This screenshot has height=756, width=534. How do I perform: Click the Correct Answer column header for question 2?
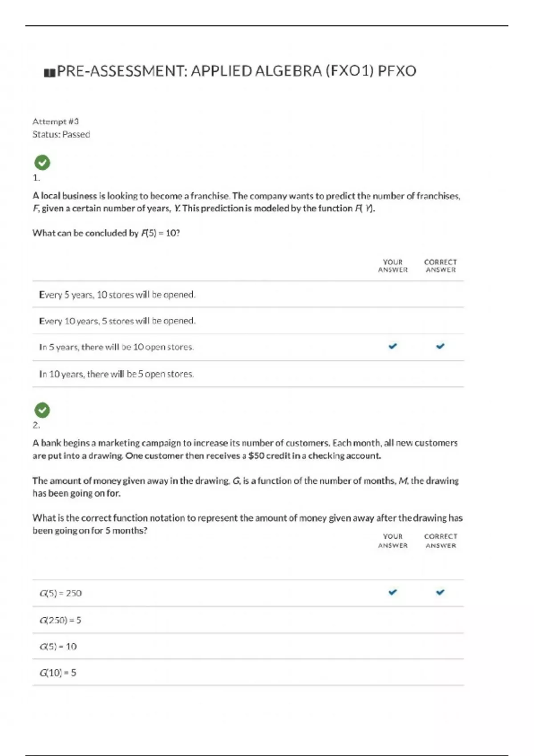(441, 541)
